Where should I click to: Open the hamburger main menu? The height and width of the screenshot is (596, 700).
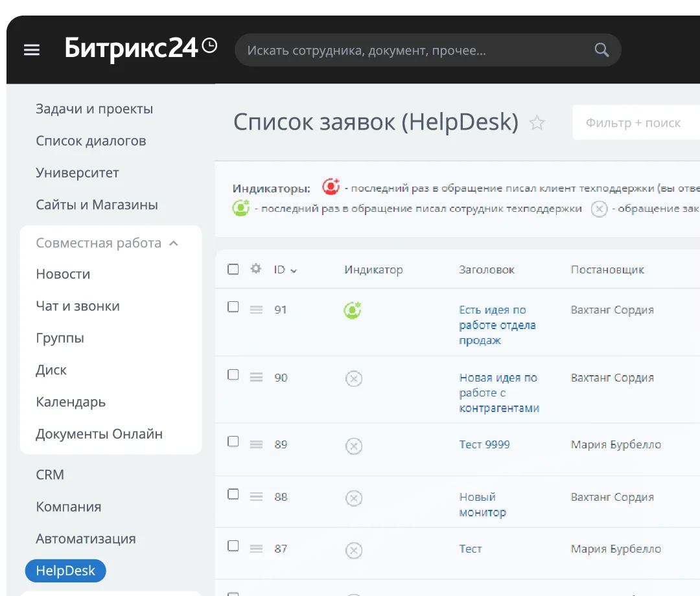pyautogui.click(x=32, y=51)
